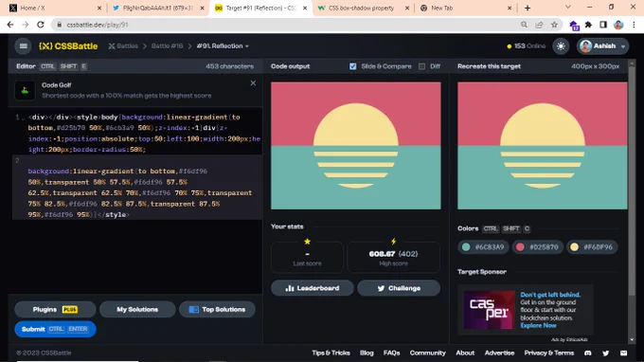644x362 pixels.
Task: Open a new browser tab with plus
Action: click(528, 8)
